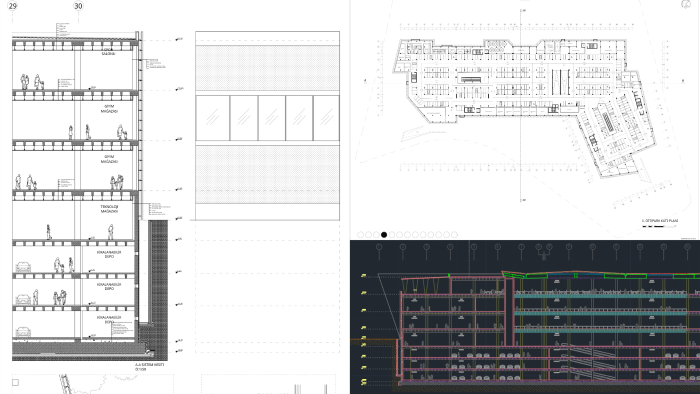Go to the third slide dot
The image size is (700, 394).
[376, 235]
